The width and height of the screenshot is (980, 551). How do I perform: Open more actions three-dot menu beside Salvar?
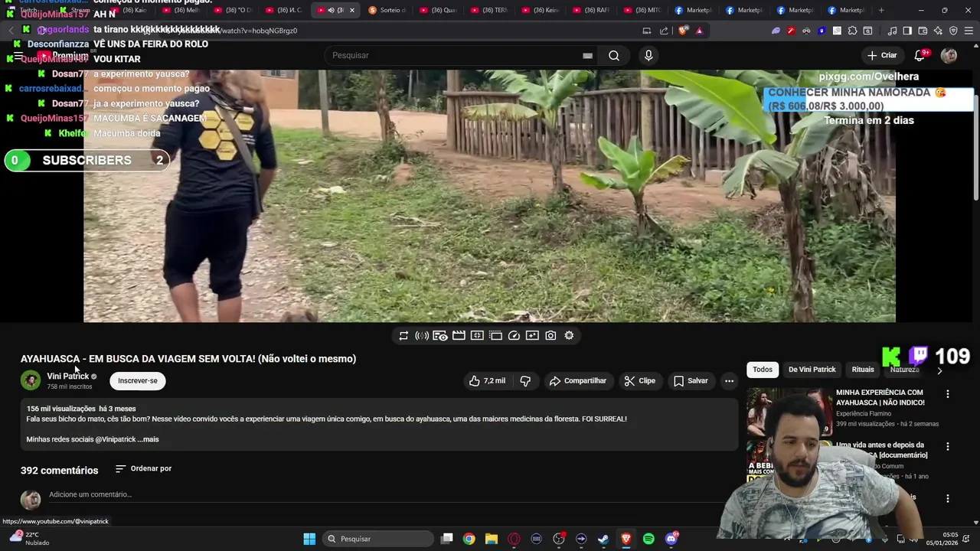point(729,380)
